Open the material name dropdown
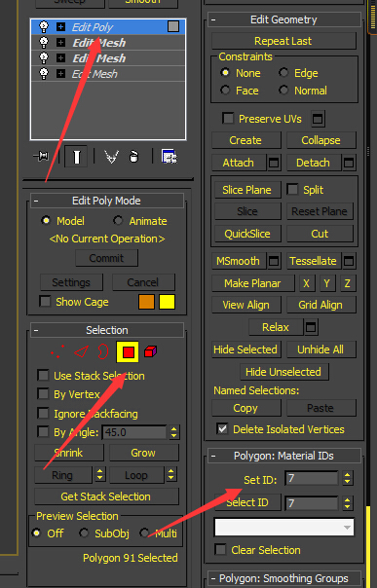The width and height of the screenshot is (377, 588). click(284, 528)
